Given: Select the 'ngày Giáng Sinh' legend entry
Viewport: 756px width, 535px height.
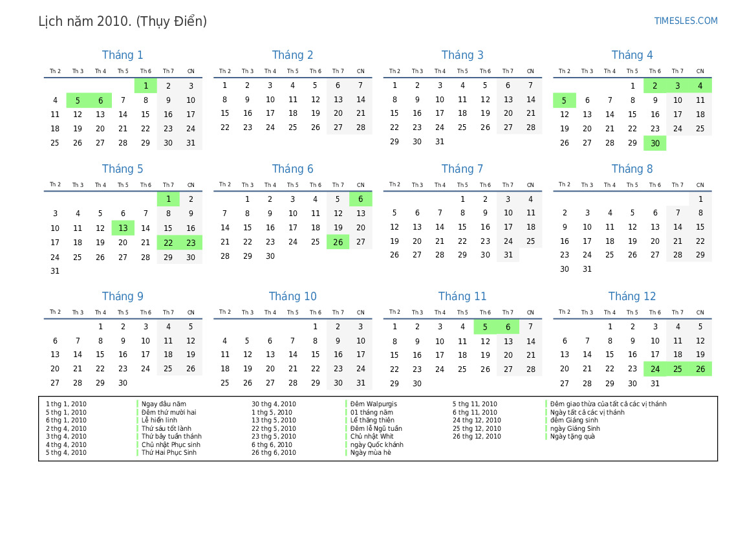Looking at the screenshot, I should coord(575,428).
